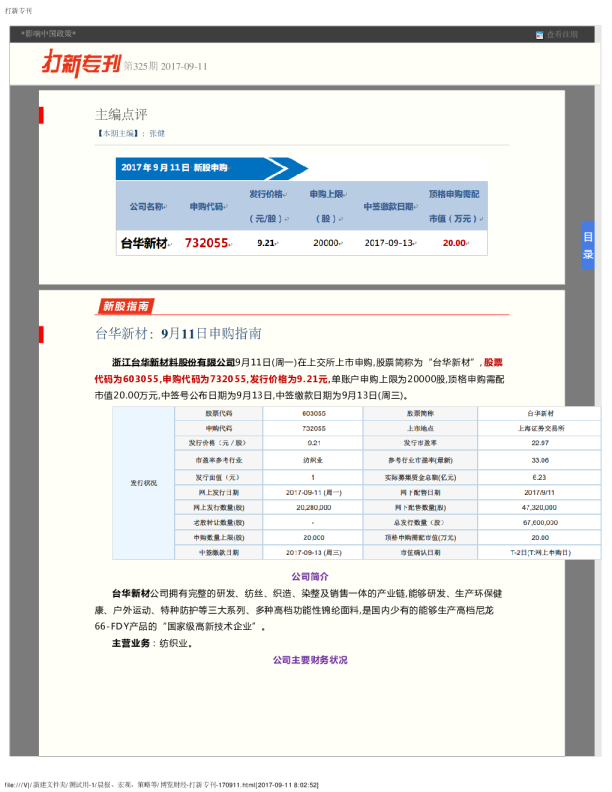Select the 2017年9月11日 新股申购 banner text
Screen dimensions: 612x792
point(175,168)
